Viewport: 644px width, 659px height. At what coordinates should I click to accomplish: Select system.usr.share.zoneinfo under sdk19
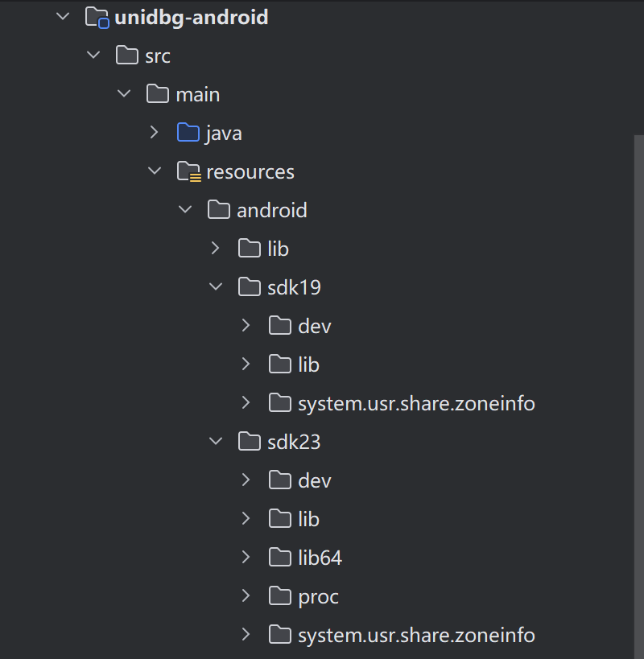[x=416, y=403]
